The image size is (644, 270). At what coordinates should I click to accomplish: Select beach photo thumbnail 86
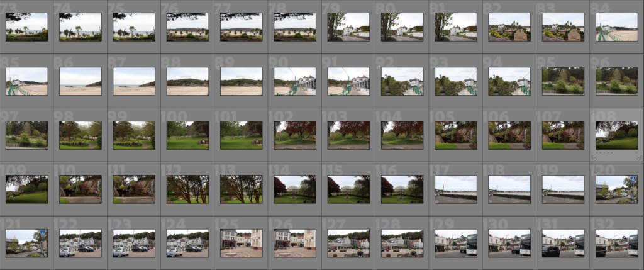pyautogui.click(x=80, y=81)
